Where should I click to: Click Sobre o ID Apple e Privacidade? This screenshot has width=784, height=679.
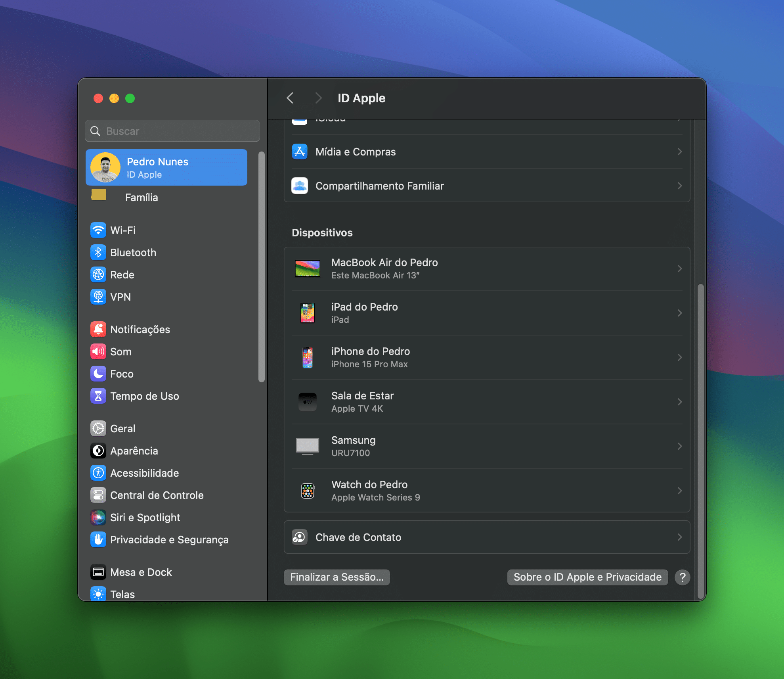pos(587,577)
